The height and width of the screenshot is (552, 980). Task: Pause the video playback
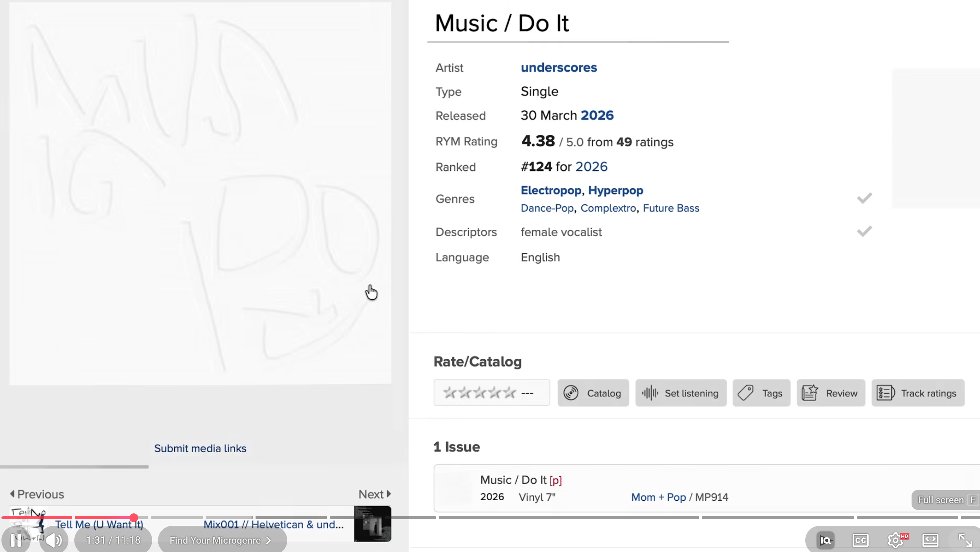[16, 540]
